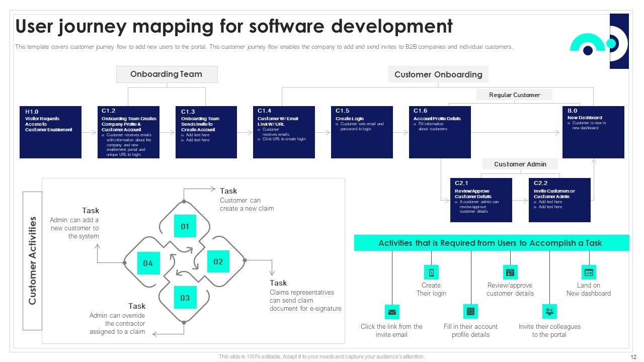644x362 pixels.
Task: Click the account profile details form icon
Action: point(470,312)
